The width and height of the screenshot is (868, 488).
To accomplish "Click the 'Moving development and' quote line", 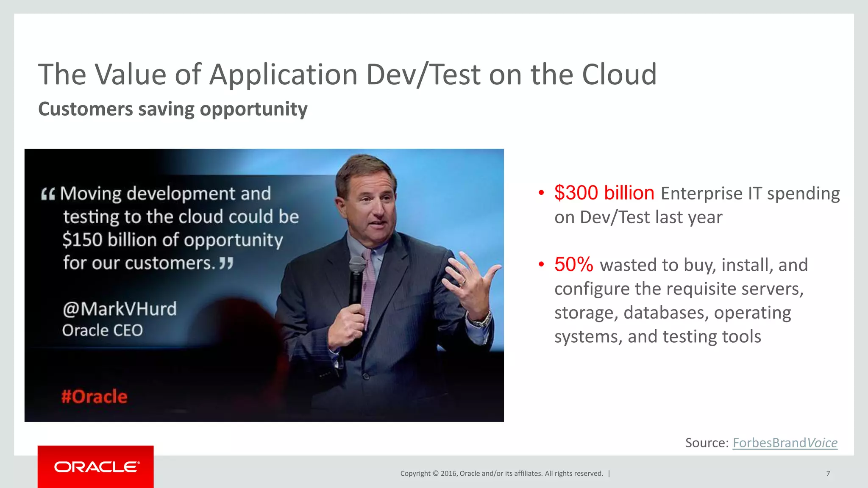I will tap(165, 194).
